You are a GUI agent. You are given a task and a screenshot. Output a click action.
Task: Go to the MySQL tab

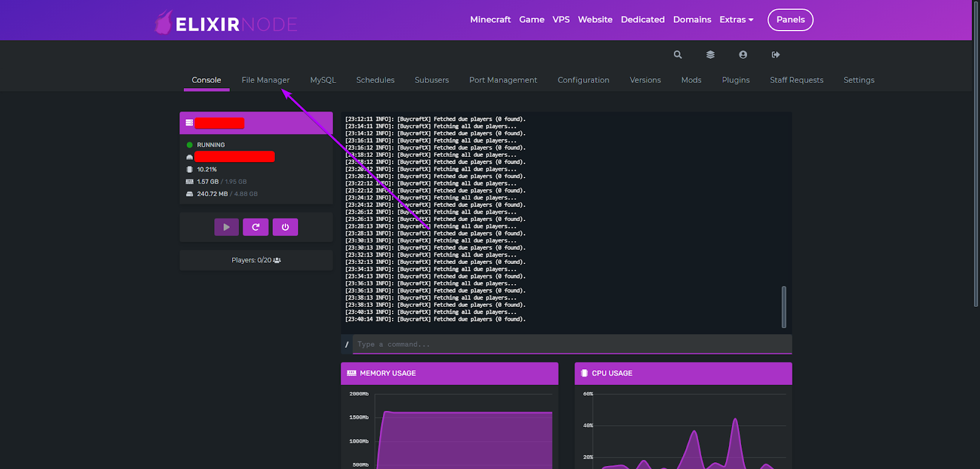click(x=323, y=80)
